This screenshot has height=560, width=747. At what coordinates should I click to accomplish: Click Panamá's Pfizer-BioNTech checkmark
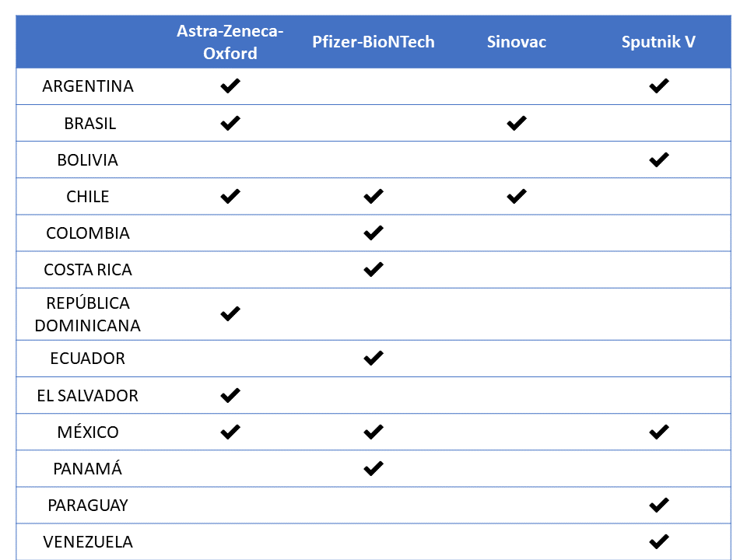[x=373, y=468]
